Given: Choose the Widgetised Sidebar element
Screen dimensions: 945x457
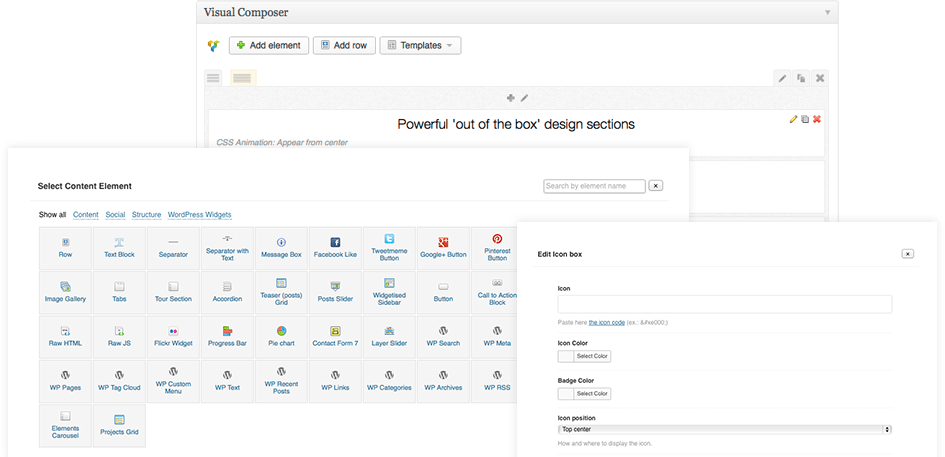Looking at the screenshot, I should pyautogui.click(x=389, y=292).
